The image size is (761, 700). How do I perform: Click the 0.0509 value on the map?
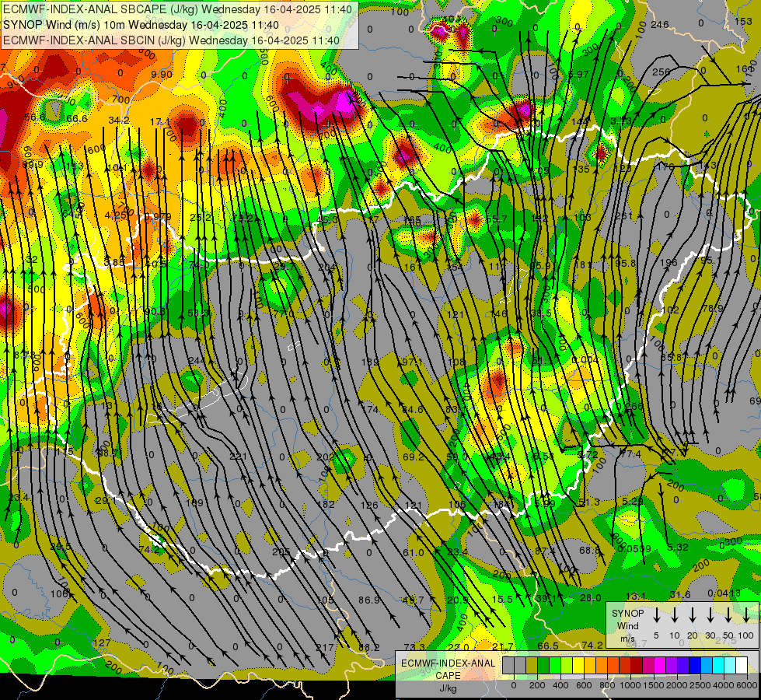(x=634, y=549)
